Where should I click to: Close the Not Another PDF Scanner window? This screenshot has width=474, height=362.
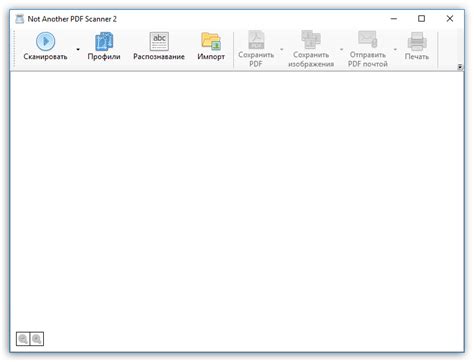click(450, 19)
